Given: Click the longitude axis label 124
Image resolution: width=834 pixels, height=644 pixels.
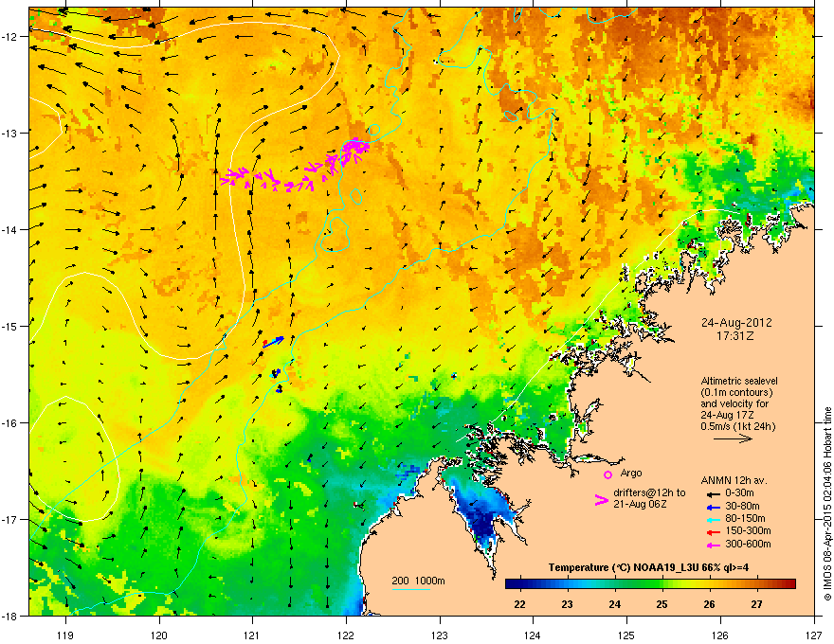Looking at the screenshot, I should (x=533, y=635).
